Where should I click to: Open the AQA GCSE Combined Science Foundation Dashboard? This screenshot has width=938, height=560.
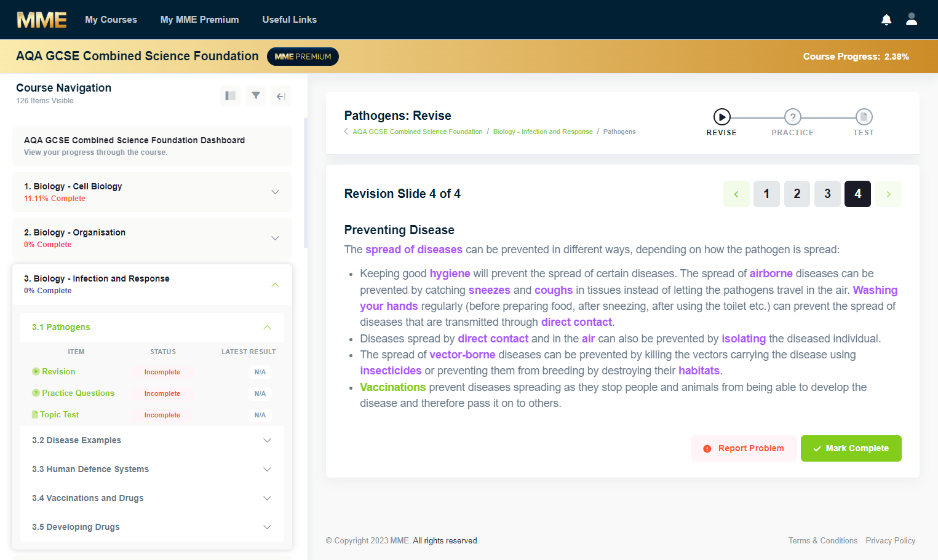(152, 146)
